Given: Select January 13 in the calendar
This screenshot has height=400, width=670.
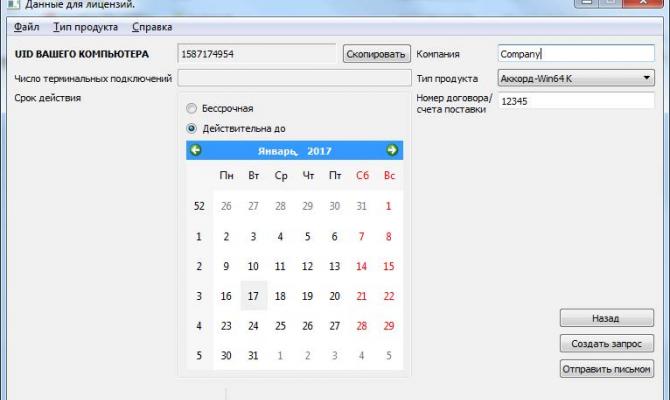Looking at the screenshot, I should click(335, 266).
